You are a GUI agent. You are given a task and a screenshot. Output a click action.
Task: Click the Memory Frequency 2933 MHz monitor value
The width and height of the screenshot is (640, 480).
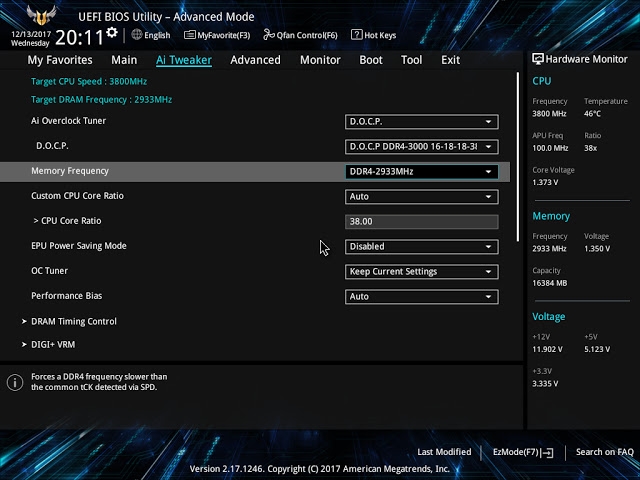(x=549, y=249)
